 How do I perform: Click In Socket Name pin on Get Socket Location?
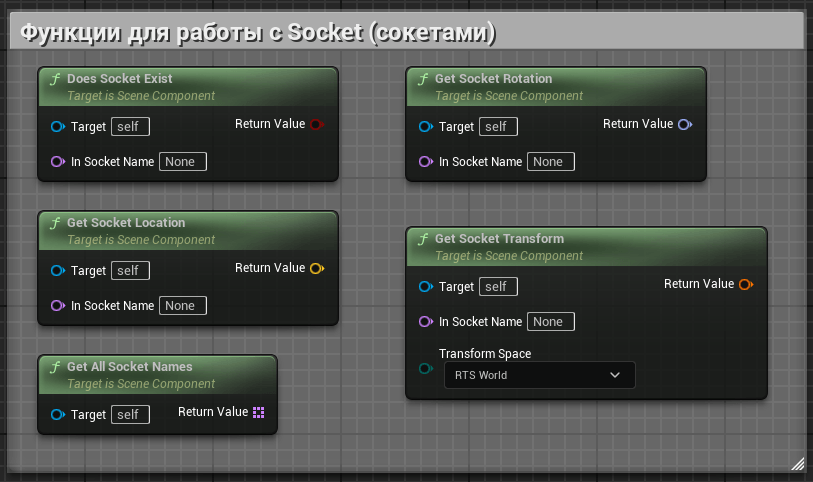point(57,306)
